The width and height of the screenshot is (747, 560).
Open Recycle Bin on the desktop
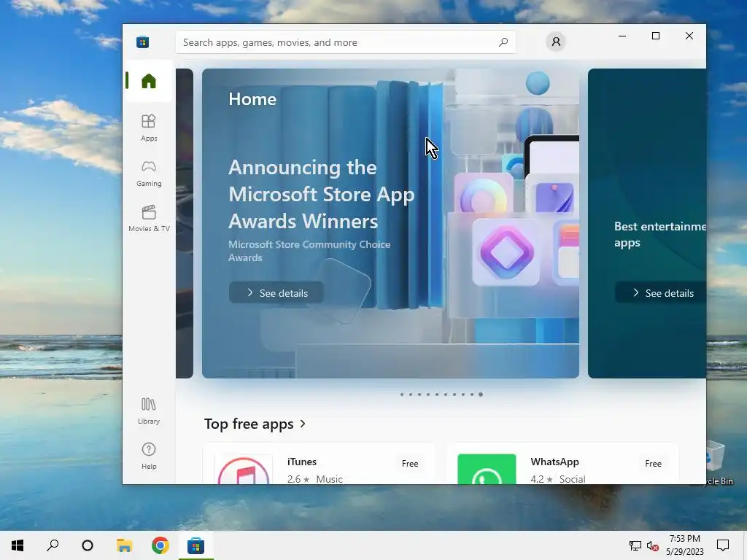719,462
